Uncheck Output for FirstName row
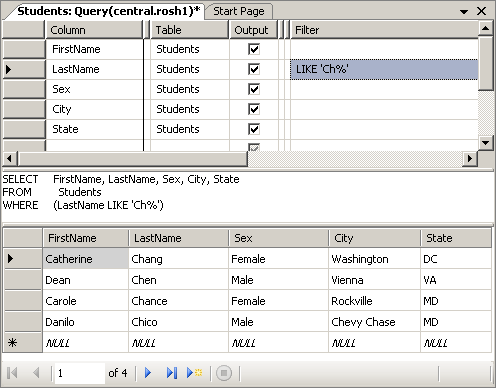Screen dimensions: 496x388 (x=254, y=49)
